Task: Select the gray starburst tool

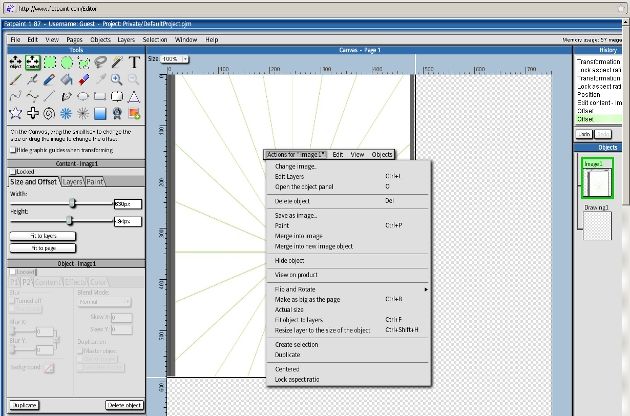Action: [83, 113]
